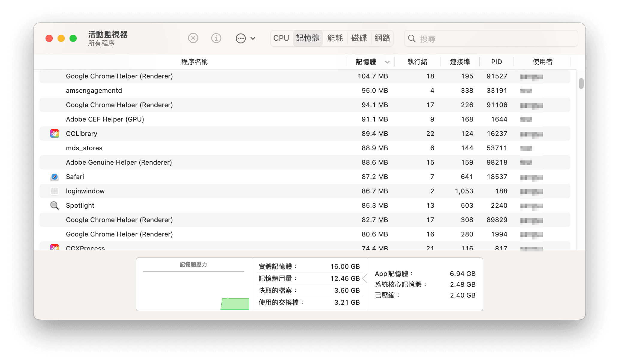Click the stop process (X) icon
Image resolution: width=619 pixels, height=364 pixels.
click(x=193, y=38)
